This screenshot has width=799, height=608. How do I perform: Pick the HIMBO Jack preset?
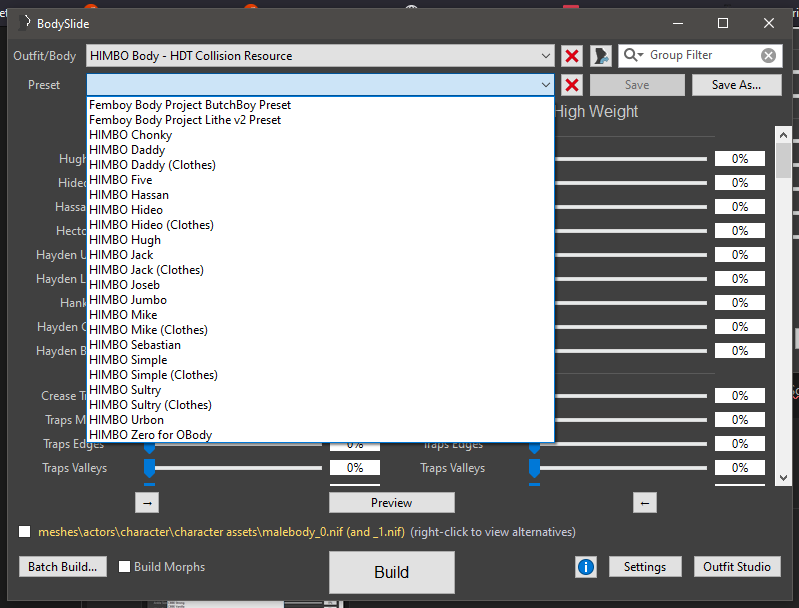[321, 255]
